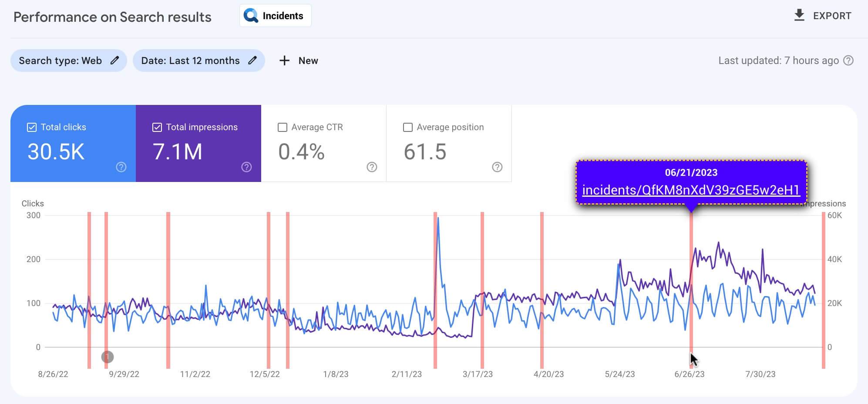Click the pencil icon on Date filter
Image resolution: width=868 pixels, height=404 pixels.
pos(253,61)
